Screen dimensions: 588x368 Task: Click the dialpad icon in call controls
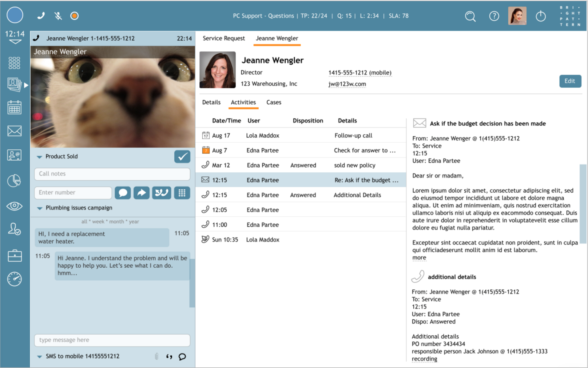(182, 193)
